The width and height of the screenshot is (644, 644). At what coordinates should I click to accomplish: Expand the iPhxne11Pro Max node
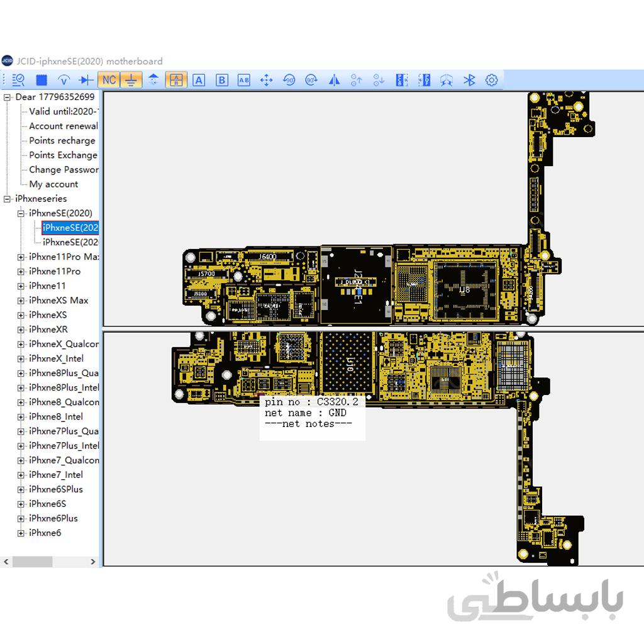(x=21, y=257)
